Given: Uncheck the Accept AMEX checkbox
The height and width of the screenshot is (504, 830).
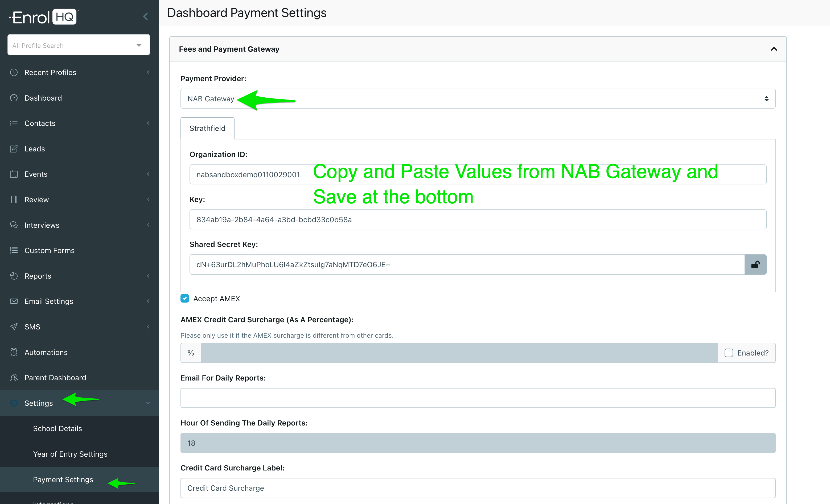Looking at the screenshot, I should pos(184,298).
